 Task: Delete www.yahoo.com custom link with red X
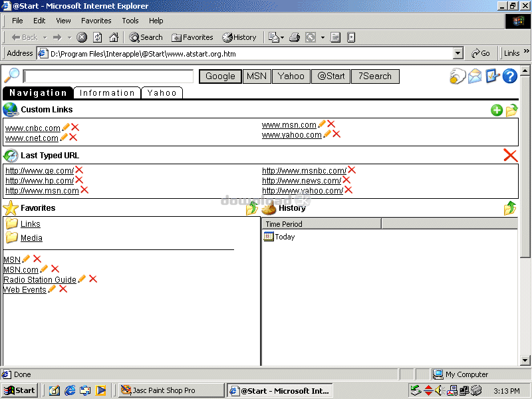[336, 134]
